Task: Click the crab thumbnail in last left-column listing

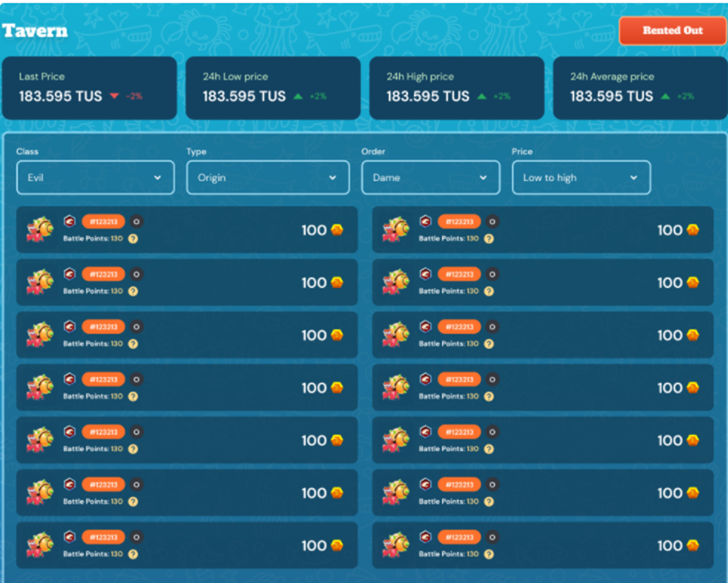Action: (40, 544)
